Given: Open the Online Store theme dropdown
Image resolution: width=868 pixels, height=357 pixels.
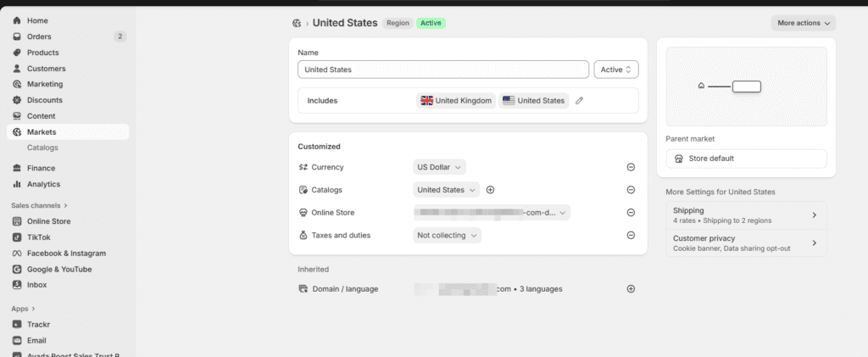Looking at the screenshot, I should click(492, 213).
